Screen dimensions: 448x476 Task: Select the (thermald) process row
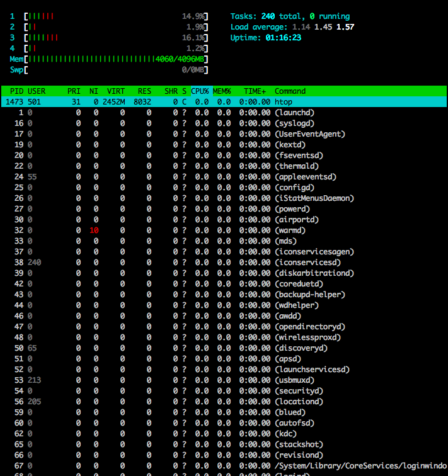[224, 166]
